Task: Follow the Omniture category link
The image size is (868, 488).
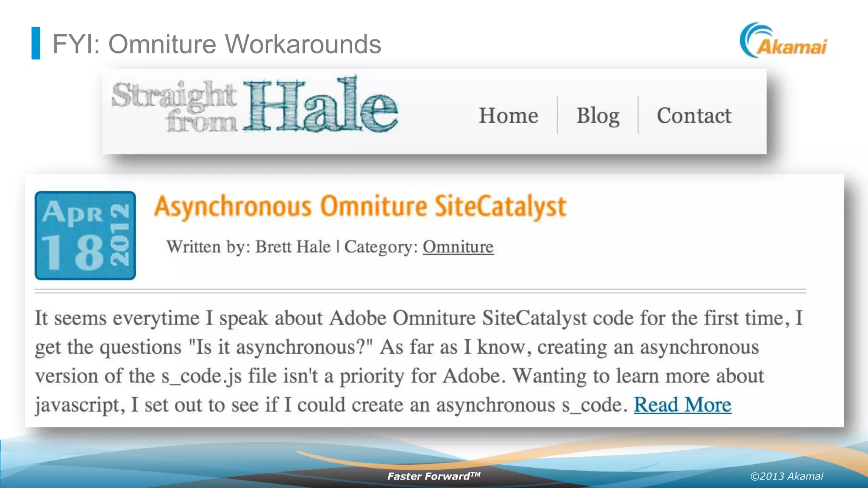Action: 458,247
